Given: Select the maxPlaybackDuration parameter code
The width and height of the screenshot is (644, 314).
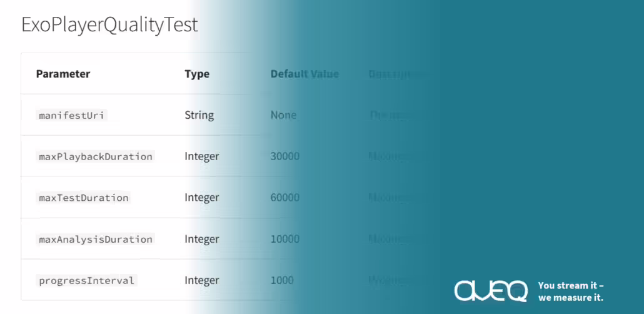Looking at the screenshot, I should pyautogui.click(x=95, y=156).
